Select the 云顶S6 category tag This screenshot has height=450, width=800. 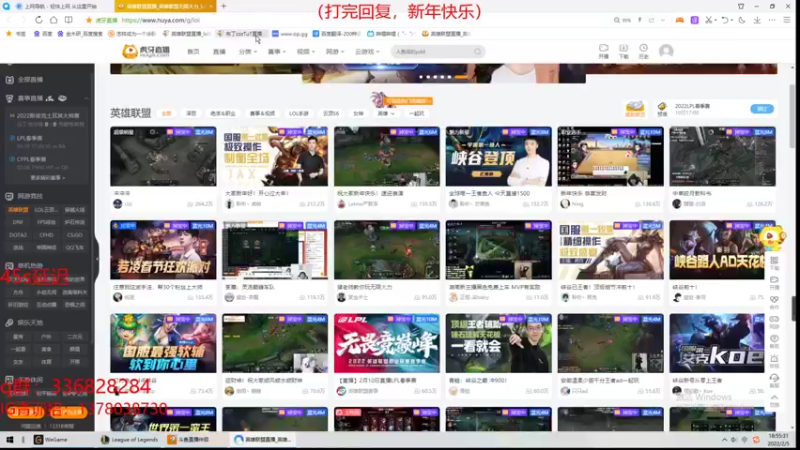[331, 113]
